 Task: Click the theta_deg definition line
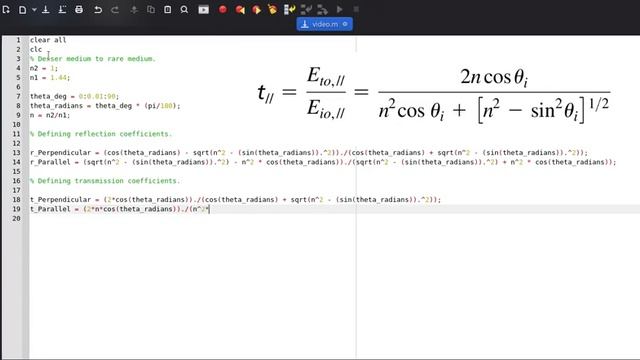coord(74,96)
